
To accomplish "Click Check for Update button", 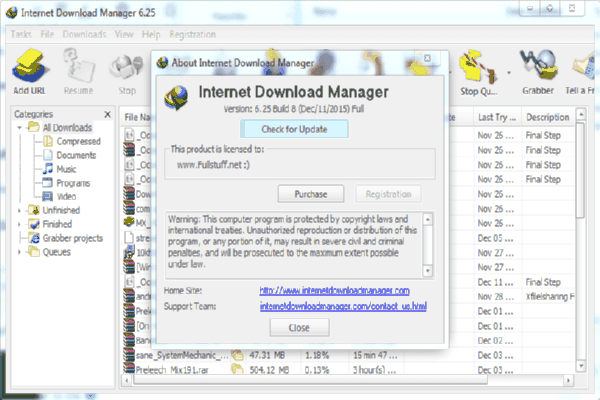I will coord(294,129).
